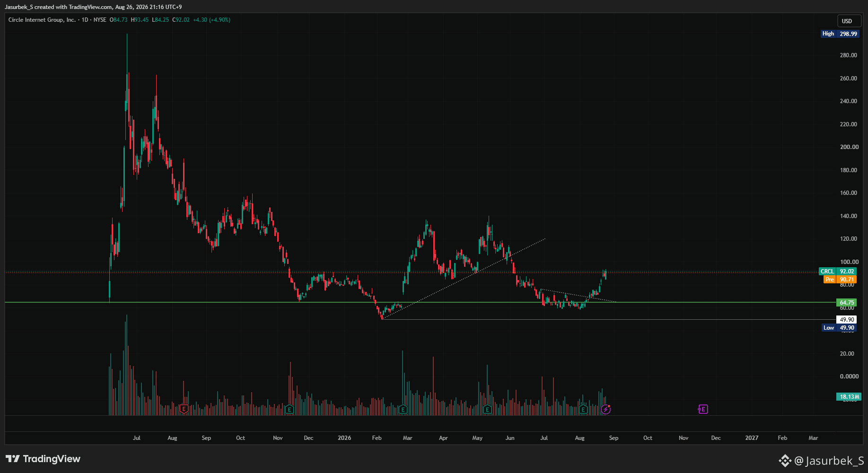868x473 pixels.
Task: Select the Pre 90.71 pre-market label
Action: 840,280
